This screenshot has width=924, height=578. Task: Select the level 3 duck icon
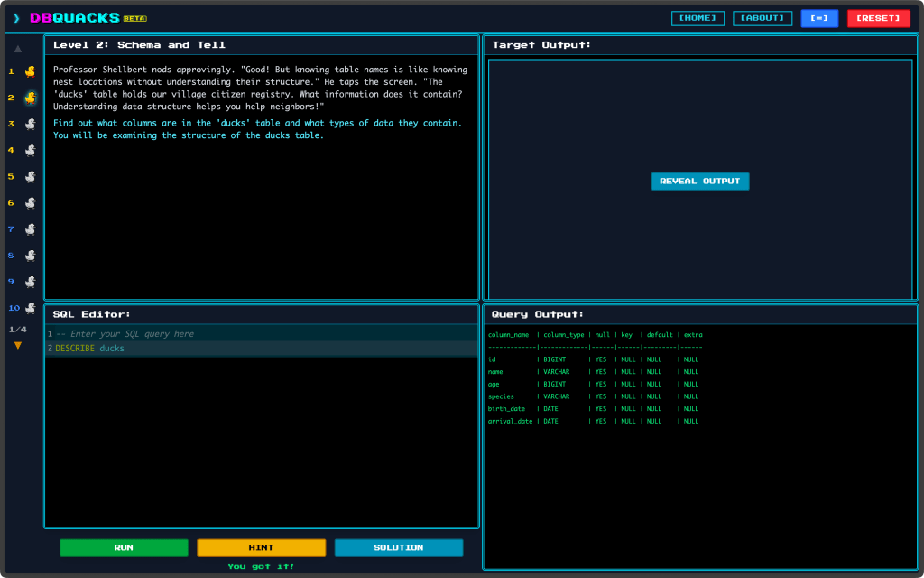coord(30,124)
